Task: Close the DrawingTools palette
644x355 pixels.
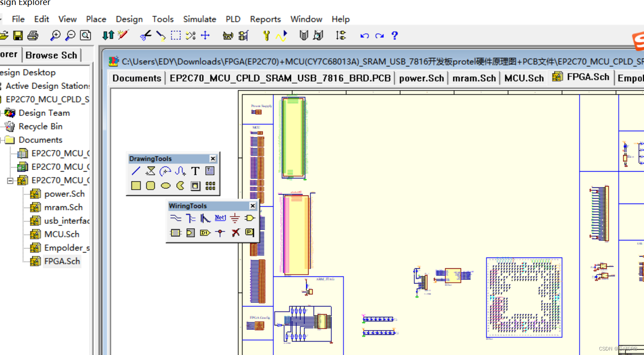Action: pos(213,158)
